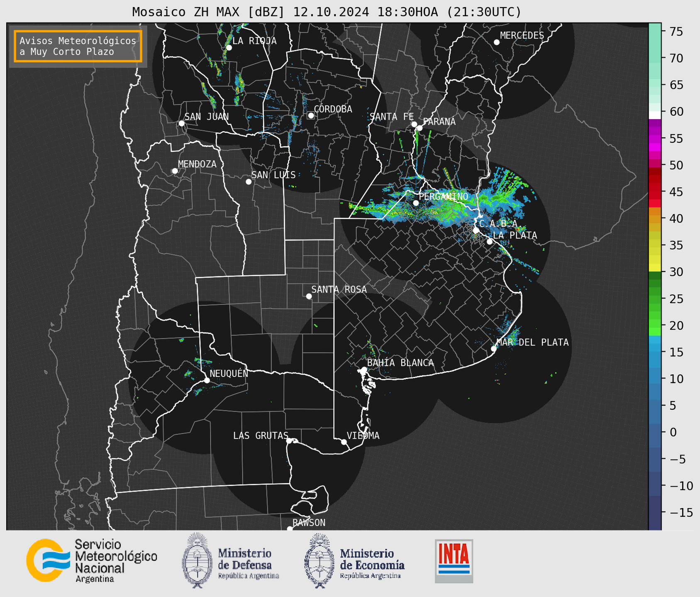The image size is (700, 597).
Task: Click the LA PLATA city marker dot
Action: 490,242
